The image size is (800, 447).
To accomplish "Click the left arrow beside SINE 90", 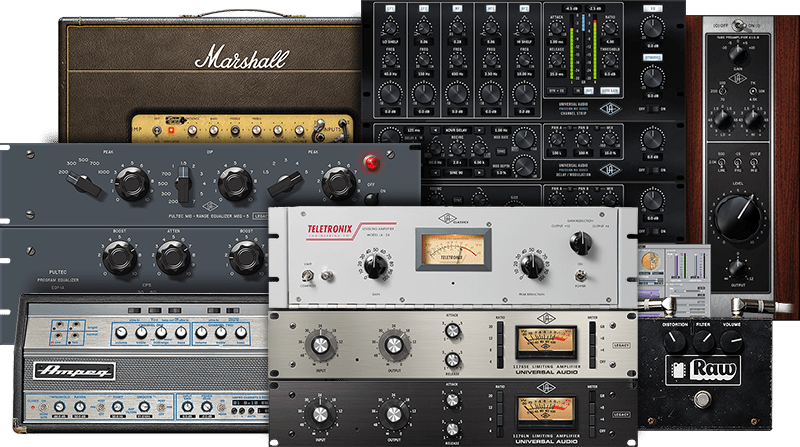I will 436,172.
